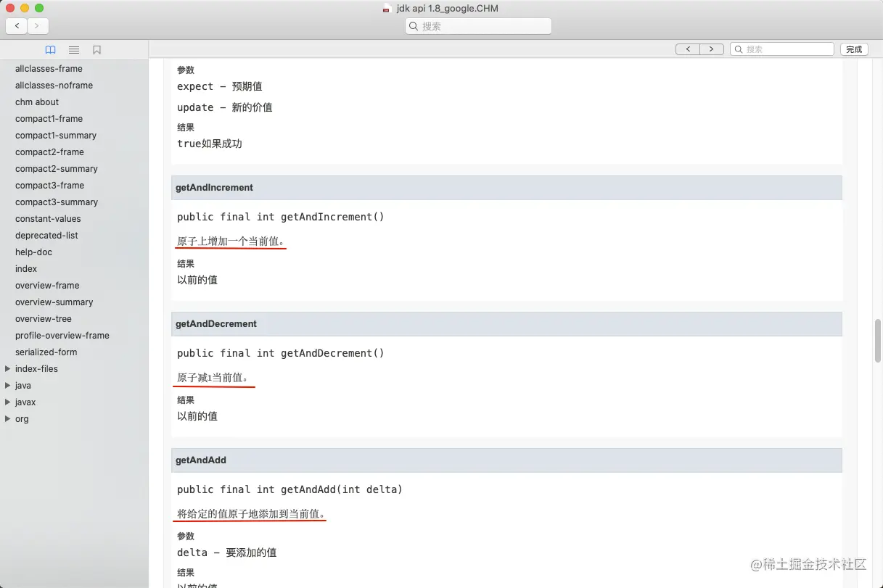The width and height of the screenshot is (883, 588).
Task: Go back using the toolbar back arrow
Action: pyautogui.click(x=17, y=26)
